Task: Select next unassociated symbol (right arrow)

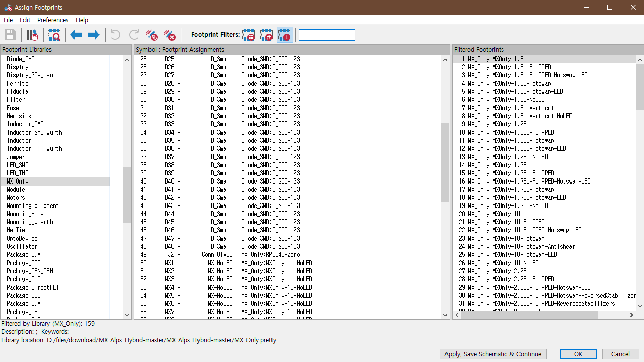Action: point(94,35)
